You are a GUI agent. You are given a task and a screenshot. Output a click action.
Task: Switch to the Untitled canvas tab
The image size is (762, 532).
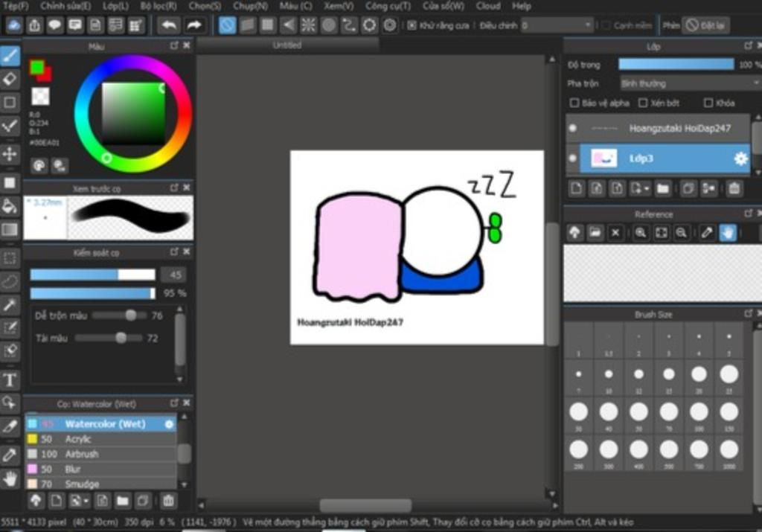click(287, 45)
